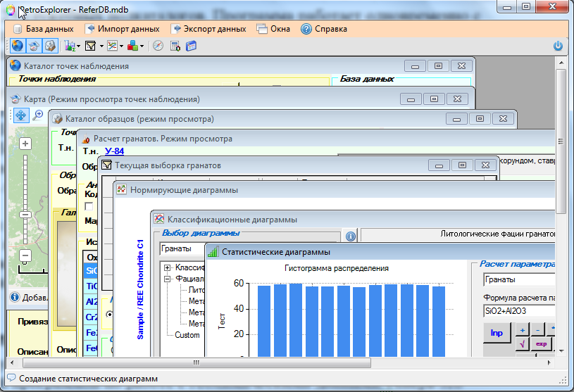Open the Экспорт данных menu
The height and width of the screenshot is (392, 574).
(x=208, y=29)
